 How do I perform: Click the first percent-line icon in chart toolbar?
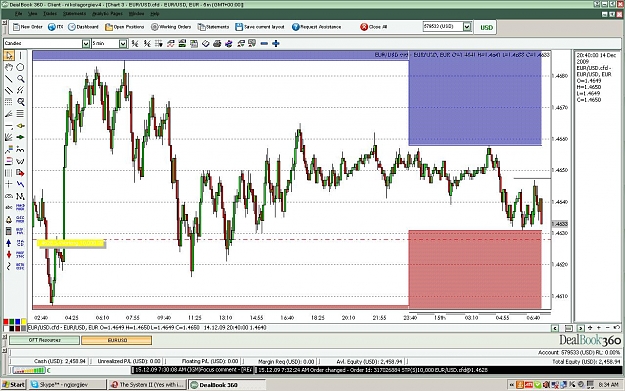135,43
